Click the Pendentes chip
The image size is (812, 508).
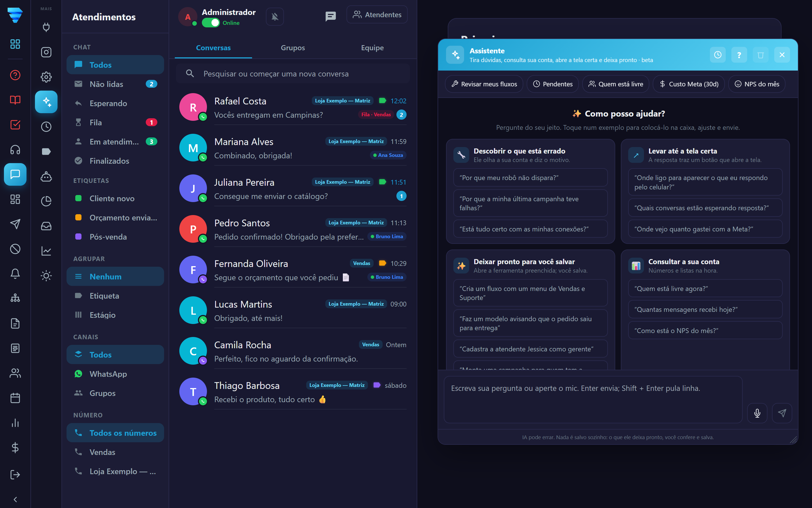point(553,84)
